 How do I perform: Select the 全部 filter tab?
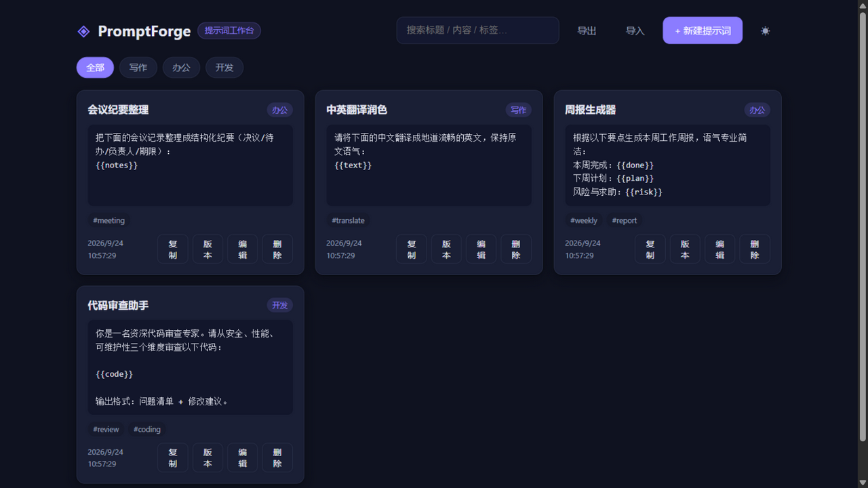[95, 67]
